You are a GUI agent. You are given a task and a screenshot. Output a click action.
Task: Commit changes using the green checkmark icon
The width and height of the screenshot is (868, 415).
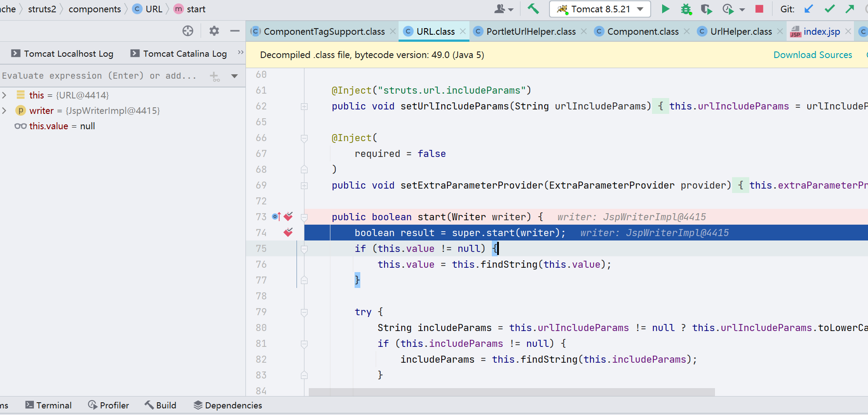click(829, 9)
